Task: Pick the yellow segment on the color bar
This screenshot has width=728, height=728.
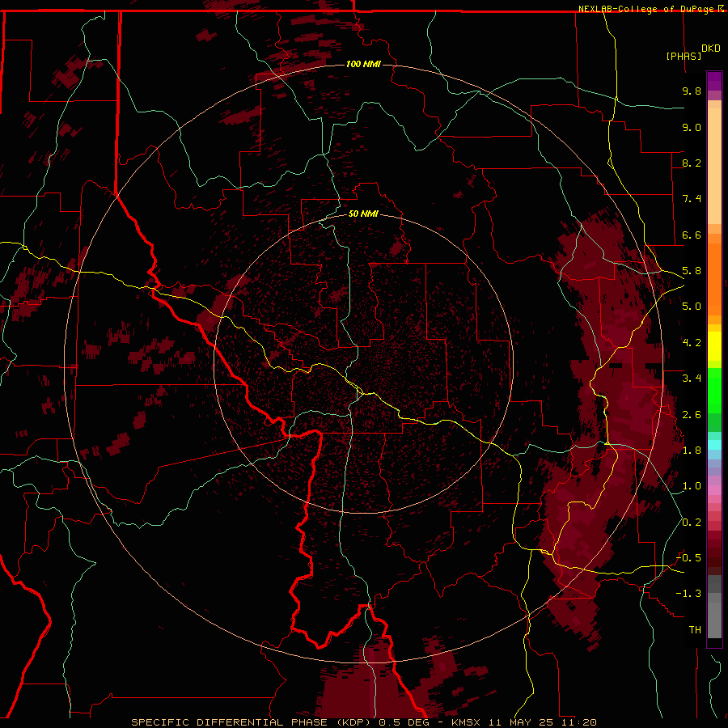Action: [714, 346]
